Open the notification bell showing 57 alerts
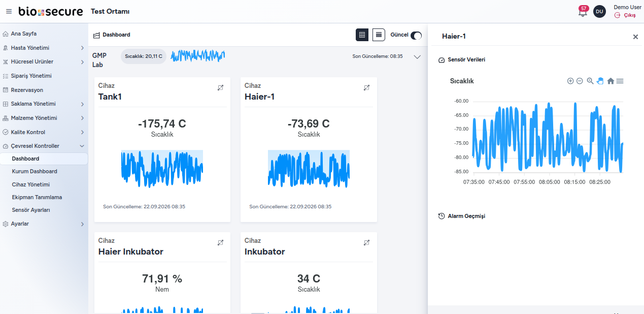Image resolution: width=644 pixels, height=314 pixels. (x=583, y=11)
